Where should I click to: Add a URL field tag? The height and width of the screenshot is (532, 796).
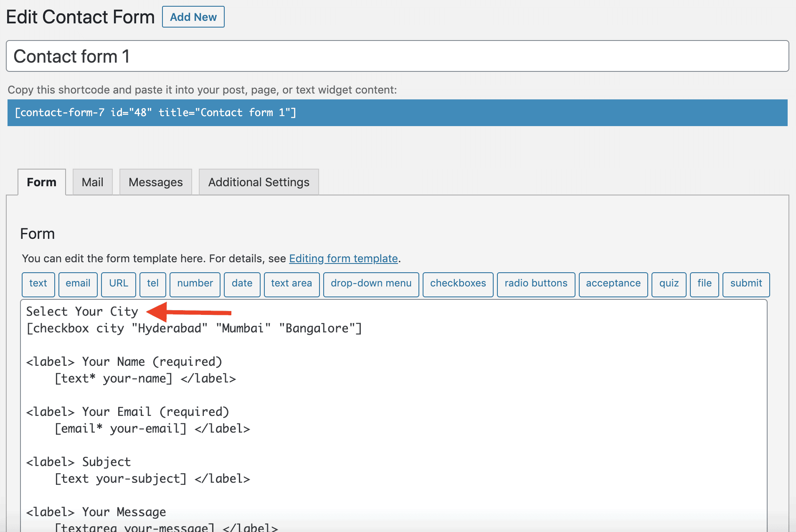[118, 284]
